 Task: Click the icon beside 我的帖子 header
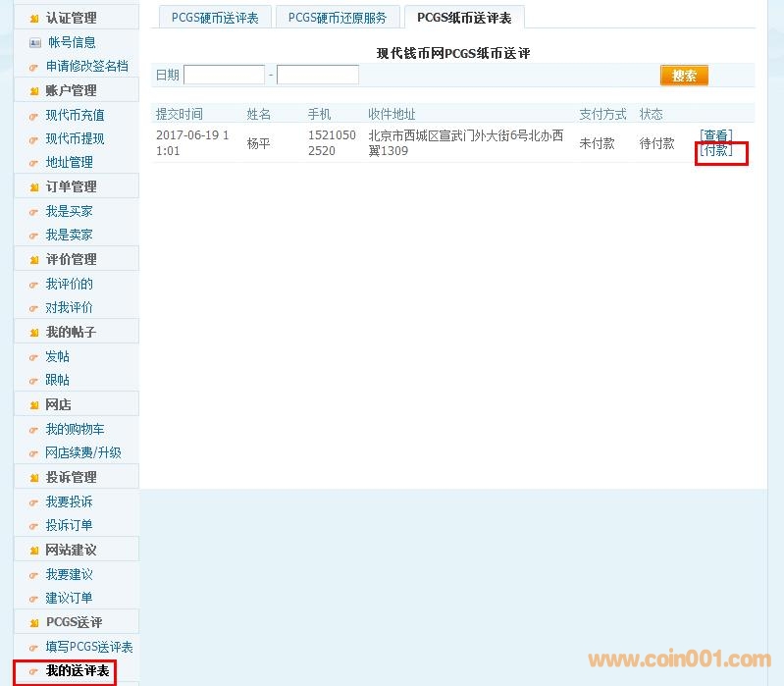(34, 333)
